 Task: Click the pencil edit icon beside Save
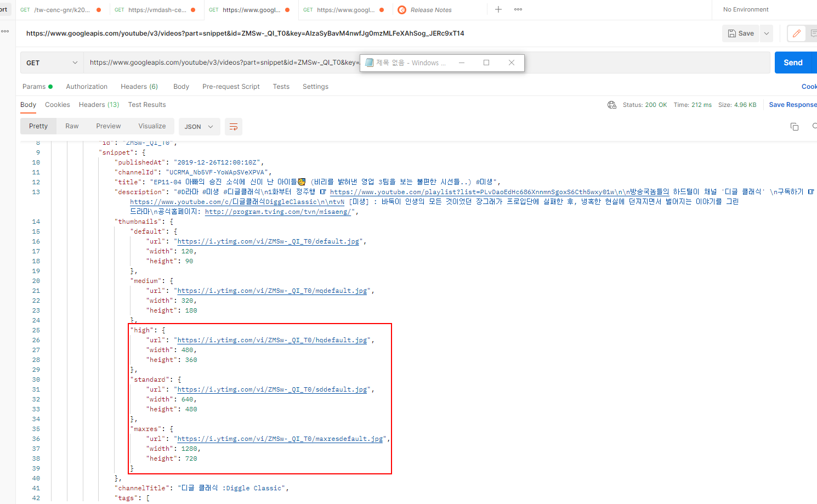[797, 33]
